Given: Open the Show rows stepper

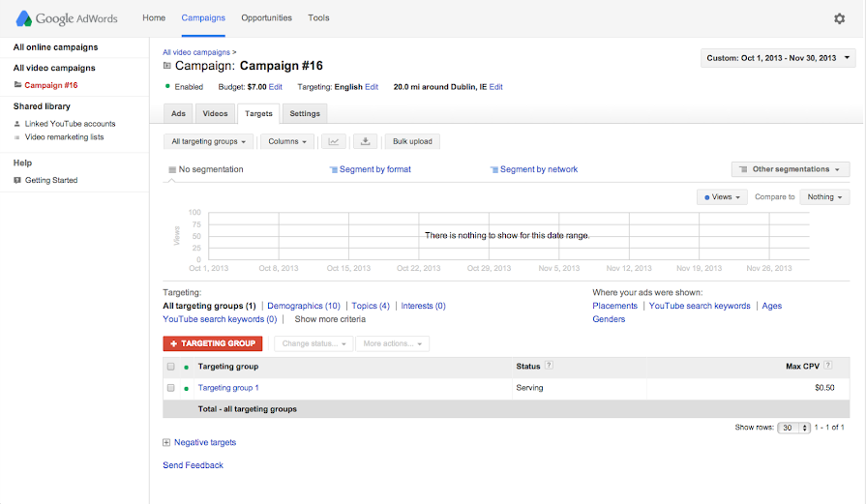Looking at the screenshot, I should (792, 427).
